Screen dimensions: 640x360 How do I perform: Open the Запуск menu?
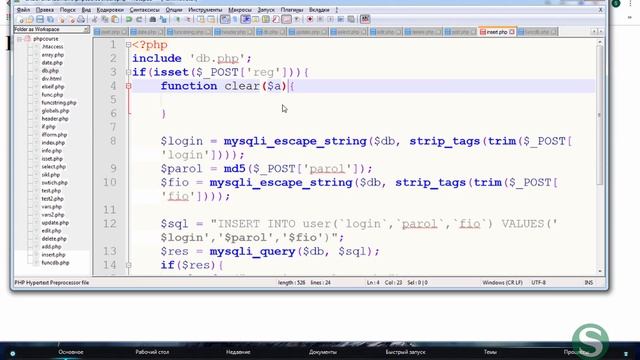pos(266,10)
